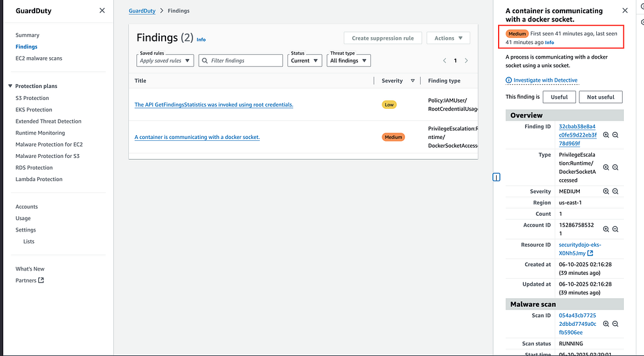Click the split panel resize handle
644x356 pixels.
coord(496,177)
